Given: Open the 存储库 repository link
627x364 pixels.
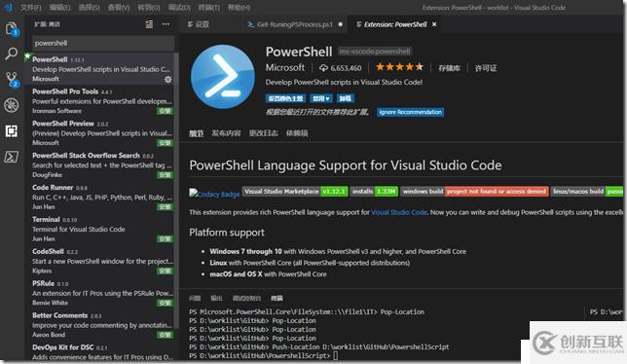Looking at the screenshot, I should pos(450,68).
